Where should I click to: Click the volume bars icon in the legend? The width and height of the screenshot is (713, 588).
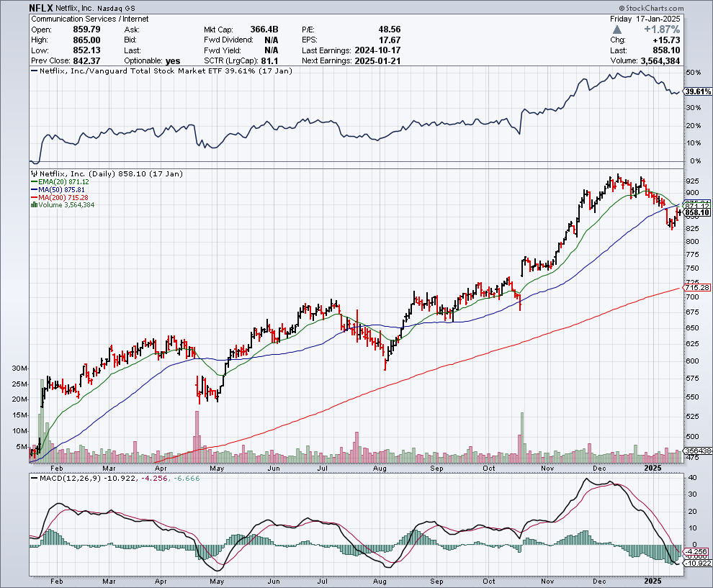point(34,205)
